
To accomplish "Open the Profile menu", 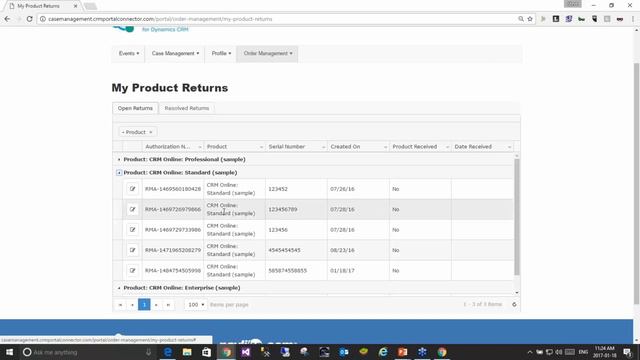I will (x=221, y=53).
